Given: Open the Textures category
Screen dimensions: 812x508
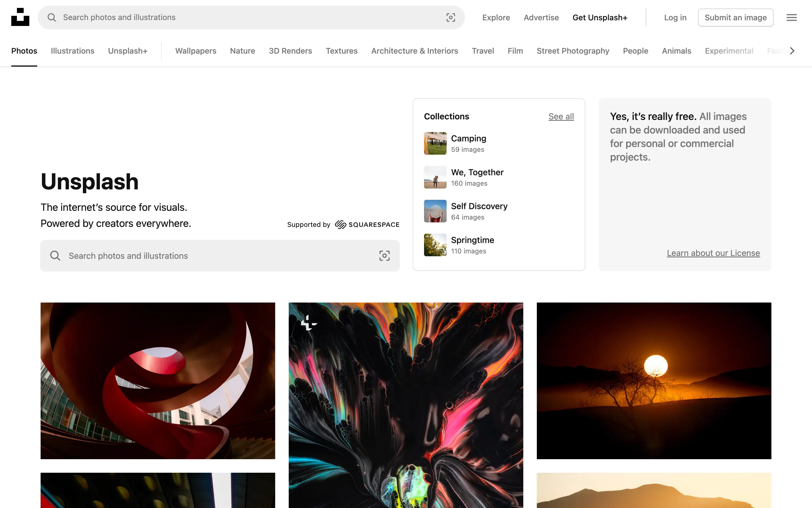Looking at the screenshot, I should tap(342, 51).
